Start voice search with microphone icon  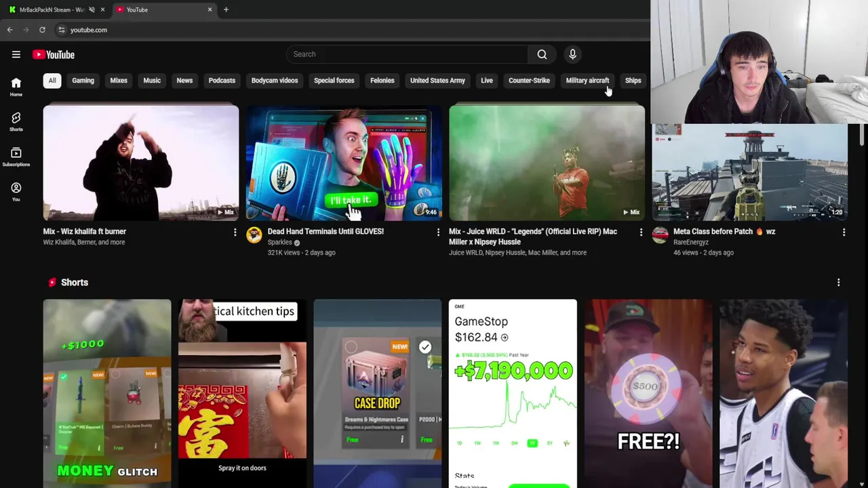click(572, 54)
